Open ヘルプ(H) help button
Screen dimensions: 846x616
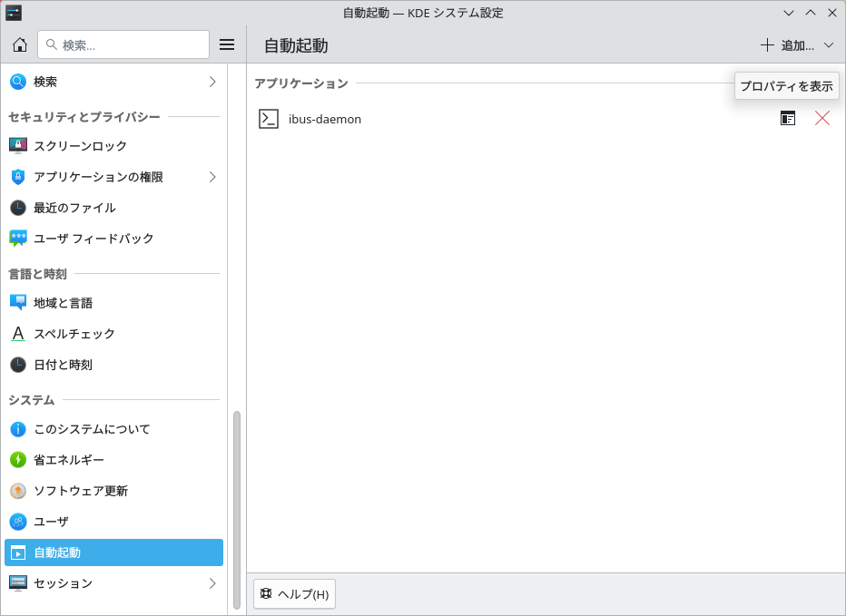295,594
